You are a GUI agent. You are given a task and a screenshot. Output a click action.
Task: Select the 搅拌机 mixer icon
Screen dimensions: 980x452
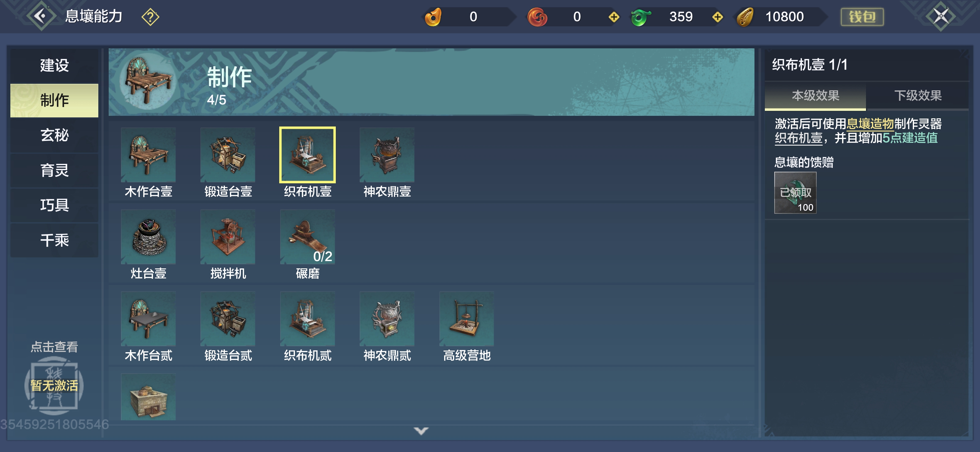(228, 237)
